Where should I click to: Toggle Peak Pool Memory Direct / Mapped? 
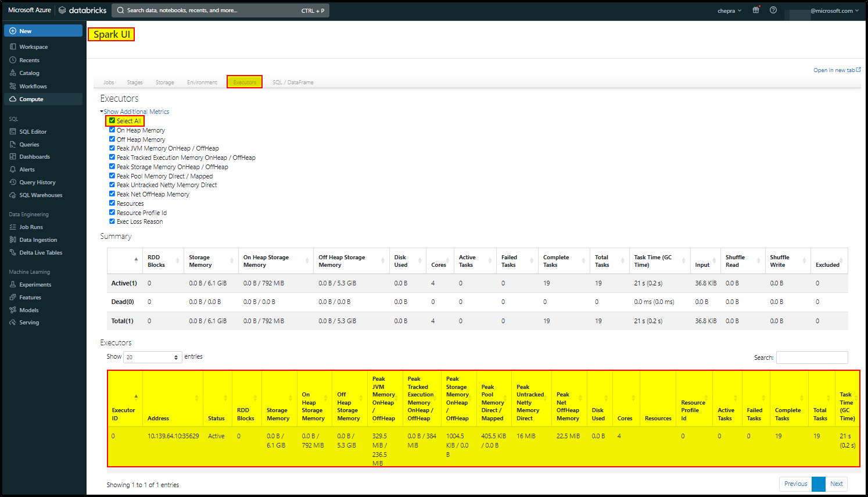click(112, 176)
